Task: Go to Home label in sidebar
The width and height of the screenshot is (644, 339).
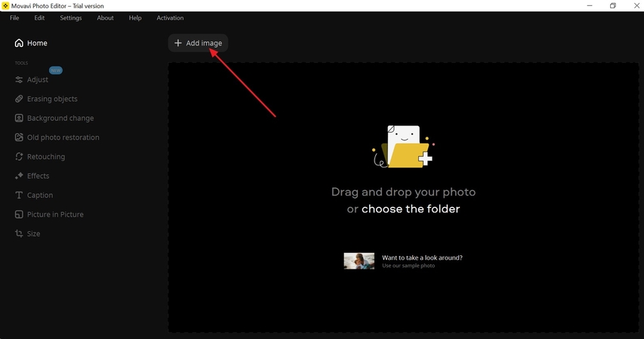Action: (x=37, y=43)
